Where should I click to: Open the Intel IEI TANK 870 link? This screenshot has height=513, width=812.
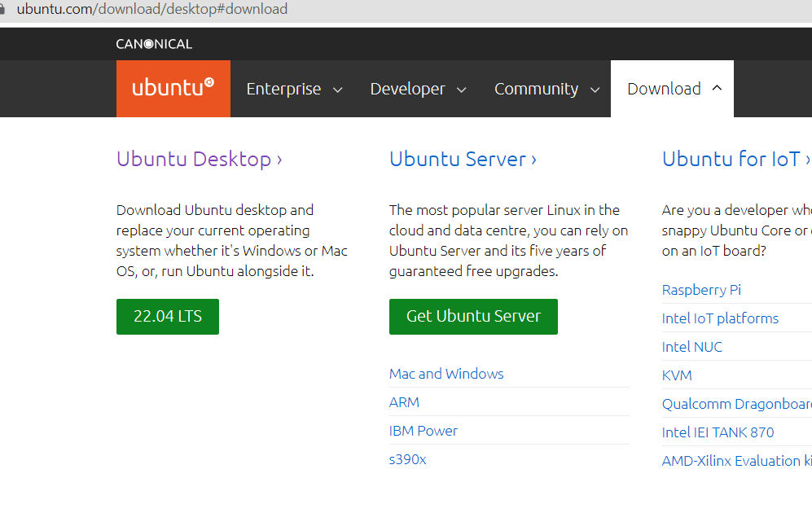718,432
